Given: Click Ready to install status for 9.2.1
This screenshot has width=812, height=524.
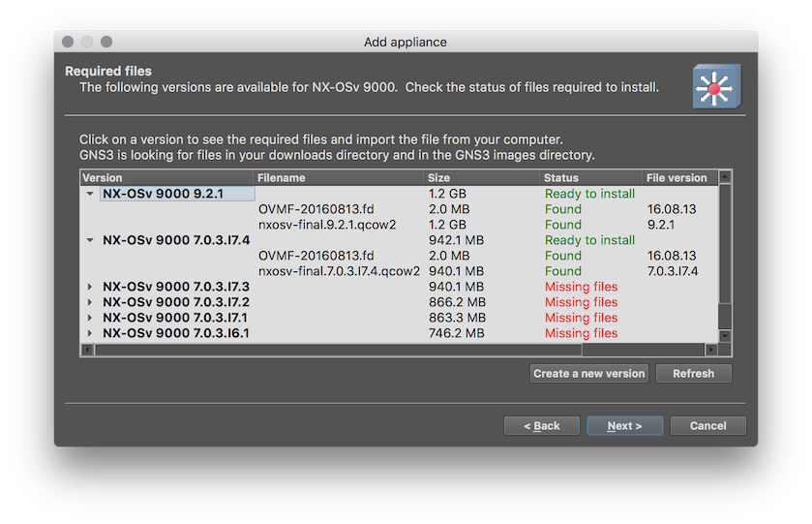Looking at the screenshot, I should [x=589, y=194].
